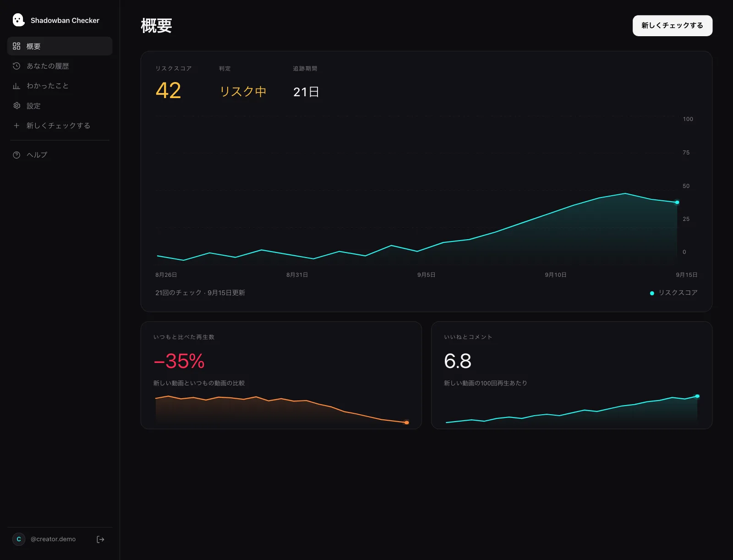Click the Shadowban Checker title text

65,20
